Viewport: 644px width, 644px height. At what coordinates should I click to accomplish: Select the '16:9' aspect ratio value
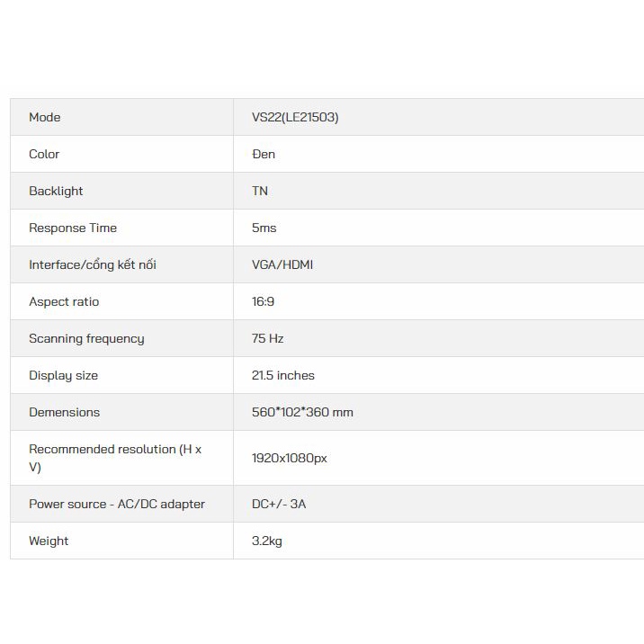pyautogui.click(x=264, y=301)
